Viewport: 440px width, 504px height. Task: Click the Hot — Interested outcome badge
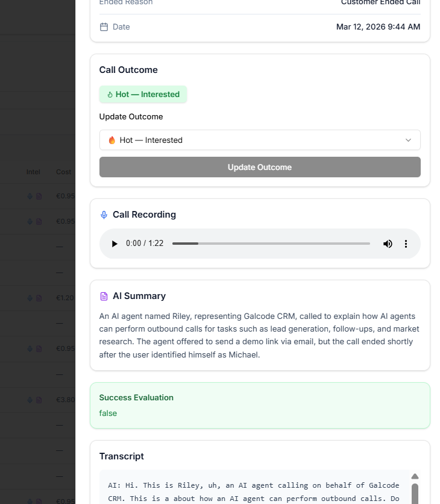[143, 94]
